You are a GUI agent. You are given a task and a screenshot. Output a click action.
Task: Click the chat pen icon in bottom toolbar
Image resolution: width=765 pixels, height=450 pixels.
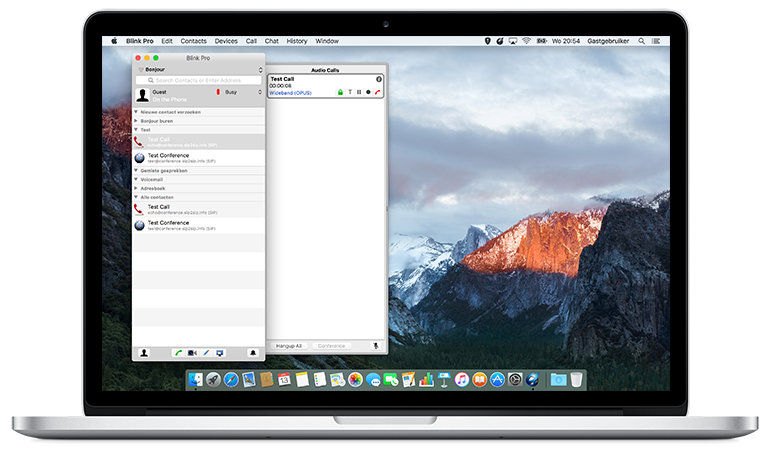[x=206, y=353]
